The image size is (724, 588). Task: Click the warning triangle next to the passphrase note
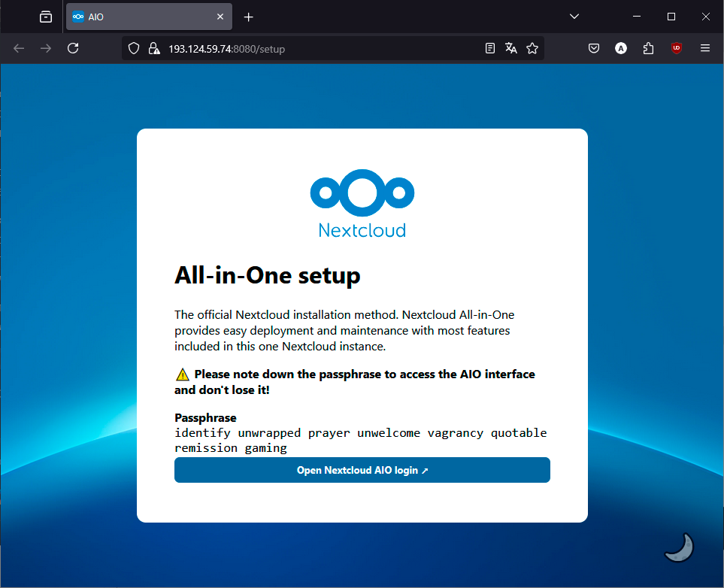181,374
